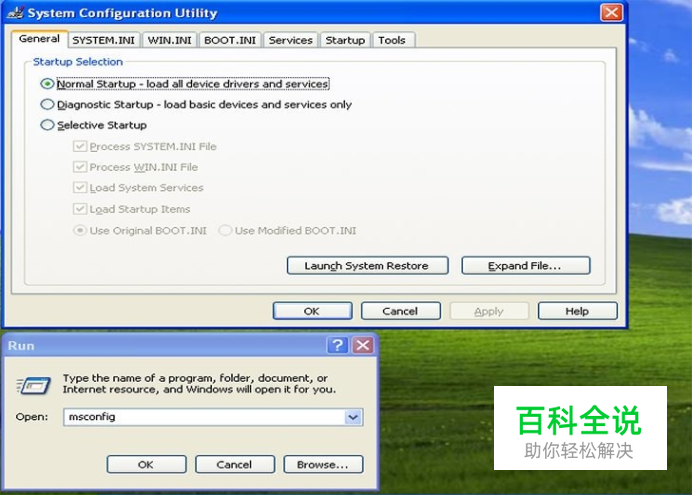Toggle Load System Services checkbox
Viewport: 692px width, 495px height.
80,188
